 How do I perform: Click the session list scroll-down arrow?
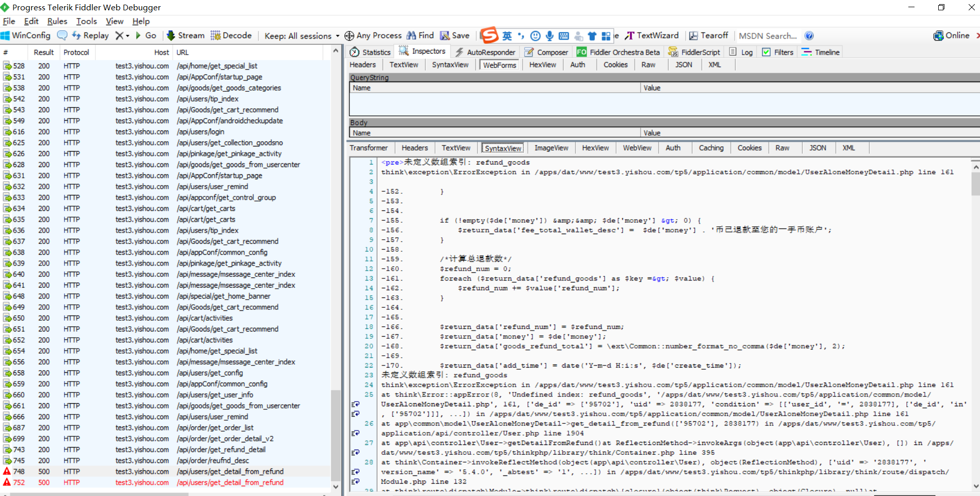click(336, 486)
